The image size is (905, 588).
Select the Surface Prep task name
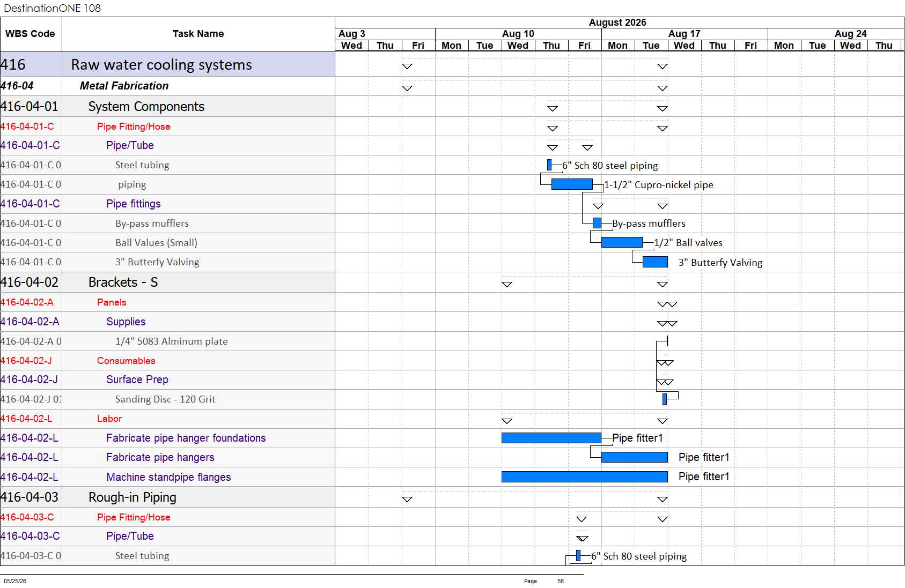137,379
